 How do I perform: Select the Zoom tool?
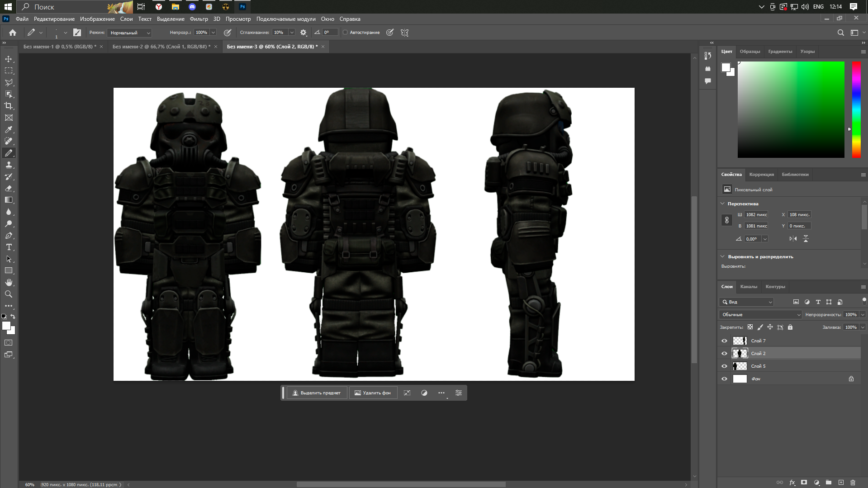pyautogui.click(x=9, y=294)
